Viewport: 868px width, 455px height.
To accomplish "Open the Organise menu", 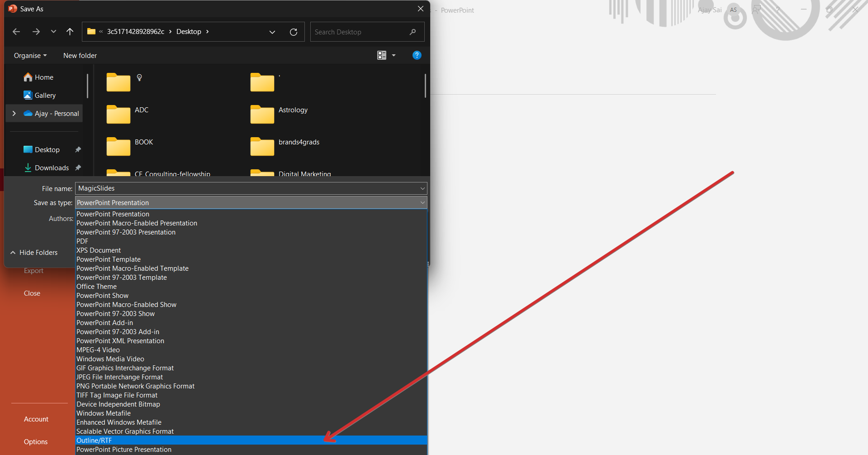I will (x=30, y=55).
